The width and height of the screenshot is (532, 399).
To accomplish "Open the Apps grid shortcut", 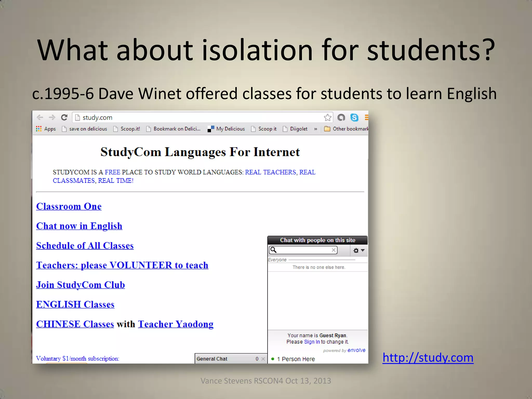I will click(x=46, y=129).
